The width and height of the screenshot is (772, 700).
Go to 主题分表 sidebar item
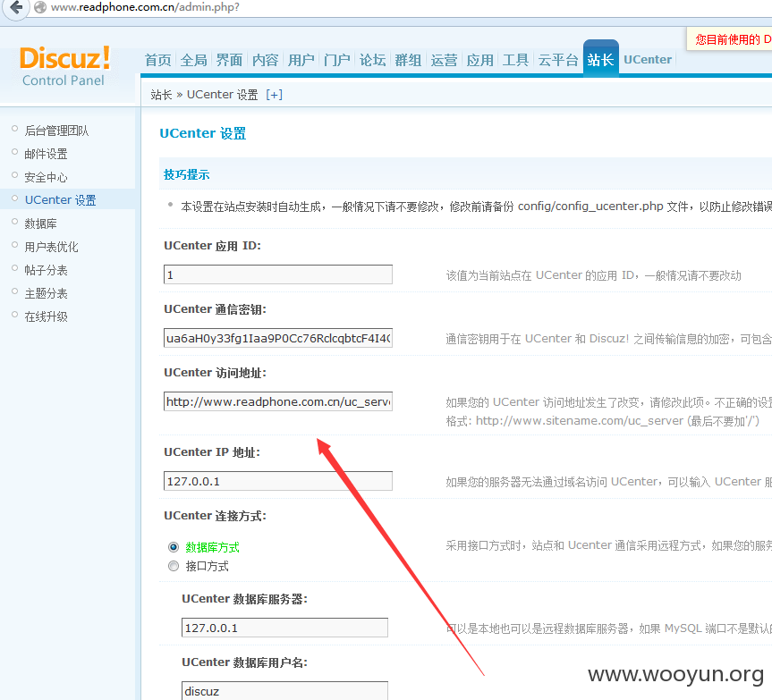click(x=46, y=293)
